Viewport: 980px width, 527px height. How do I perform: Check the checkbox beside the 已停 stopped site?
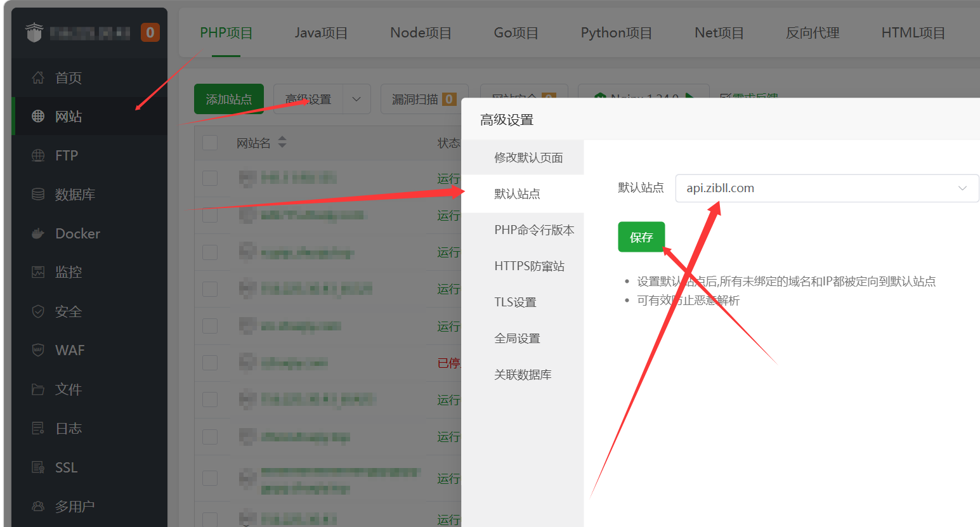click(210, 363)
